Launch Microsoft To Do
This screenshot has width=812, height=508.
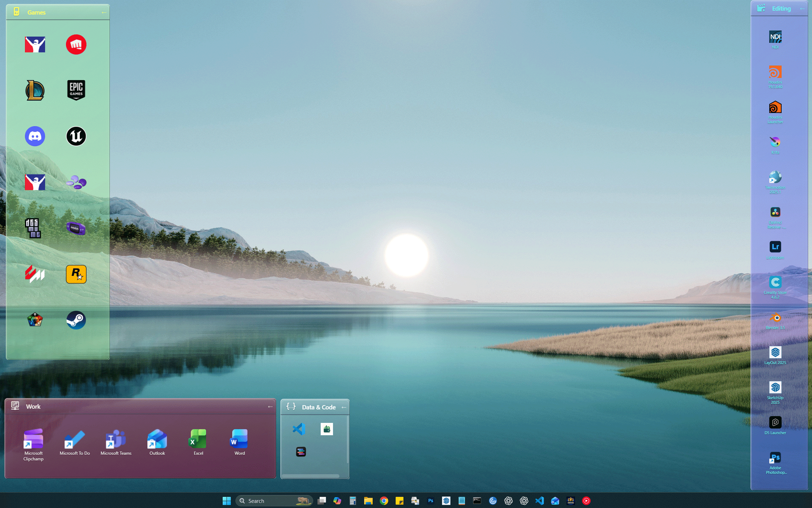click(75, 442)
